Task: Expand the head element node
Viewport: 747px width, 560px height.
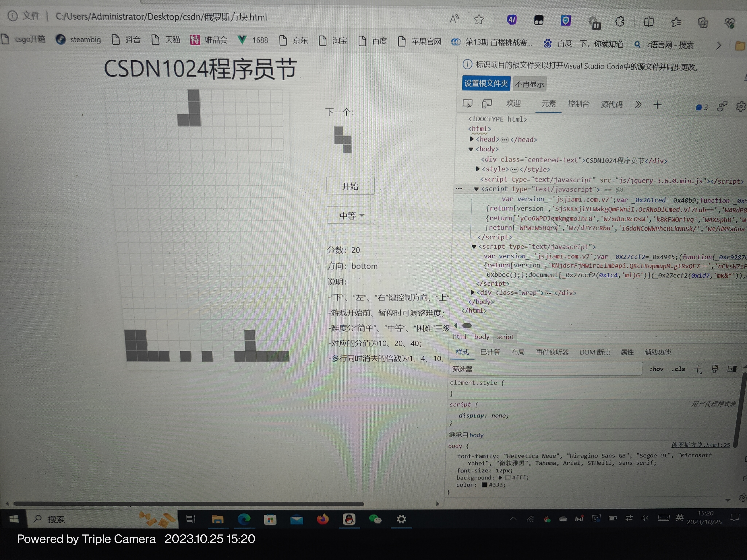Action: pos(472,139)
